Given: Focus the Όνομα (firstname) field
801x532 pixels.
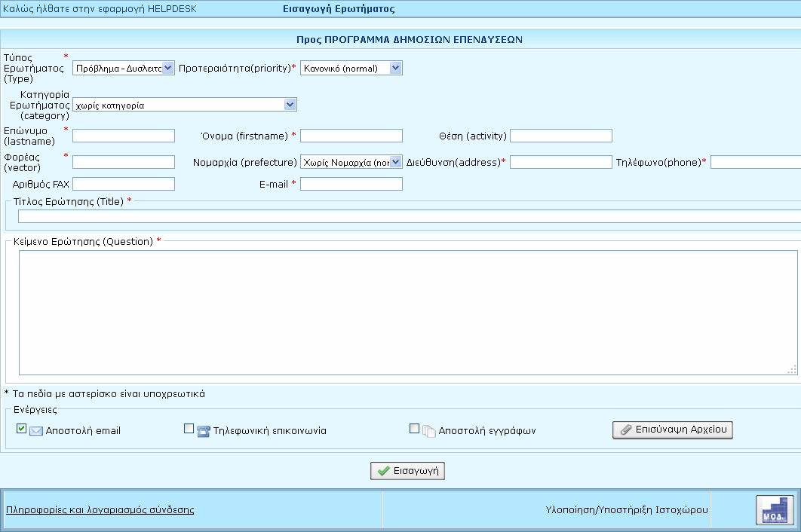Looking at the screenshot, I should pyautogui.click(x=351, y=136).
